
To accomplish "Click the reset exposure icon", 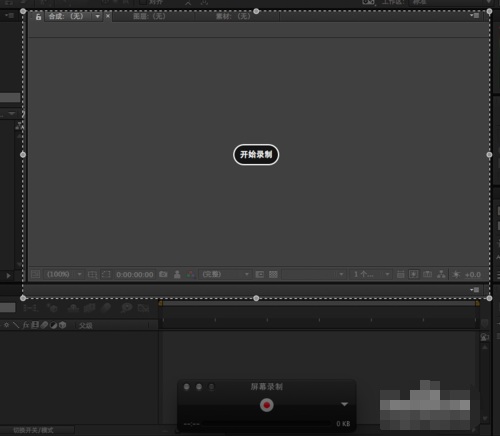I will point(456,274).
